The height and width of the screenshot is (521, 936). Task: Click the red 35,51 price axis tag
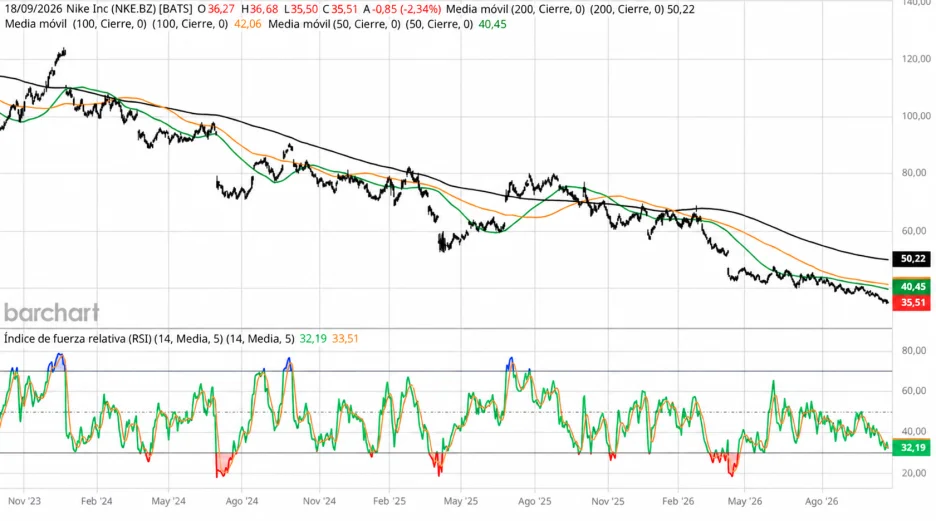(913, 303)
